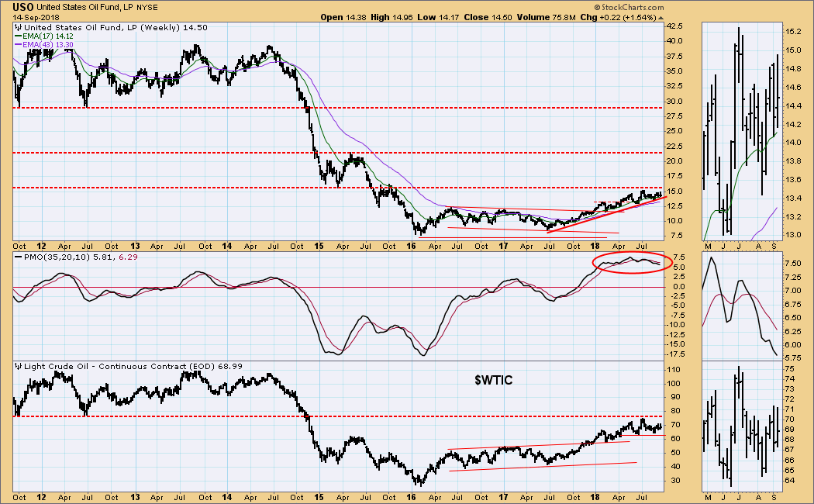This screenshot has height=504, width=814.
Task: Click the 75 label on the mini crude oil axis
Action: (790, 368)
